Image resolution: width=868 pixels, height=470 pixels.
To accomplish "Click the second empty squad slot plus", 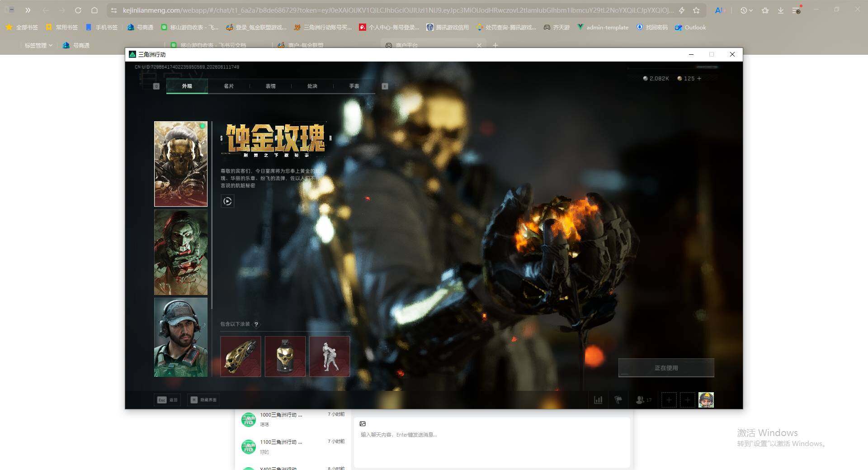I will coord(688,400).
